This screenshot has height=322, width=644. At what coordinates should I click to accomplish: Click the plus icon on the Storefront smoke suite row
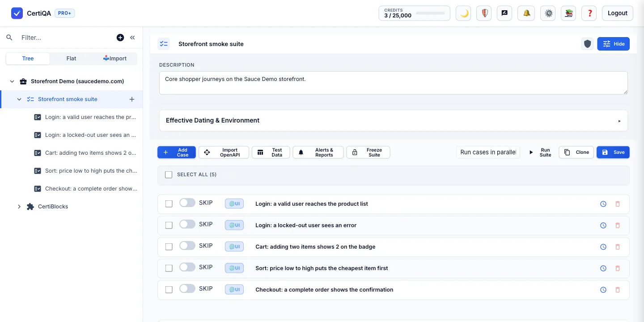click(132, 99)
